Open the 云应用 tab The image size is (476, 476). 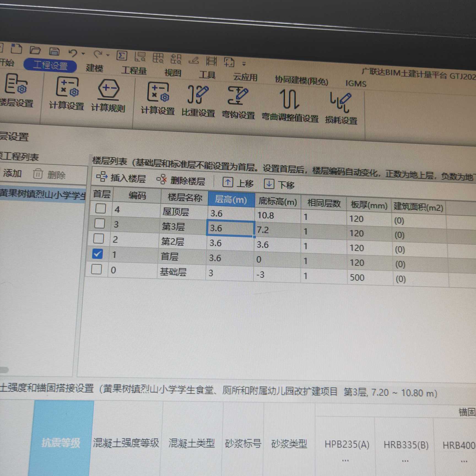point(245,77)
